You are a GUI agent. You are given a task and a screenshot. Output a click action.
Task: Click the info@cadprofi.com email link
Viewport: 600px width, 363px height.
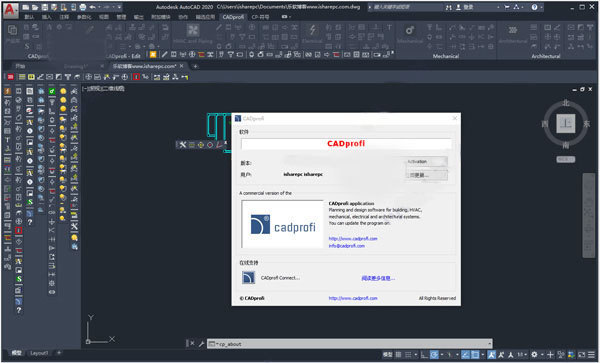[347, 246]
